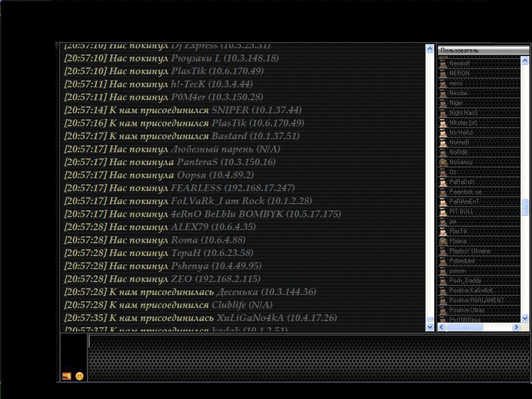Click user list scrollbar down arrow

(x=525, y=318)
